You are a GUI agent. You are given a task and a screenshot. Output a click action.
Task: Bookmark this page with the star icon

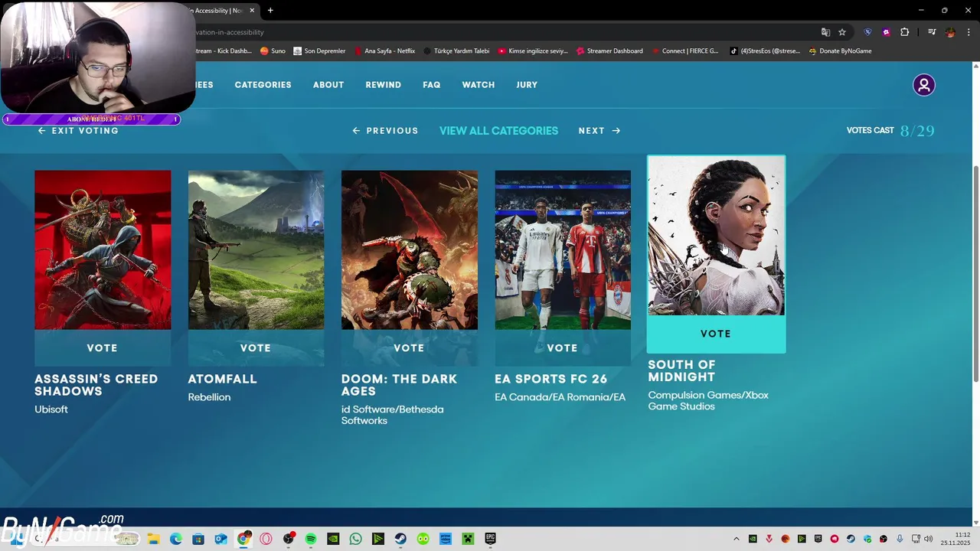tap(842, 32)
